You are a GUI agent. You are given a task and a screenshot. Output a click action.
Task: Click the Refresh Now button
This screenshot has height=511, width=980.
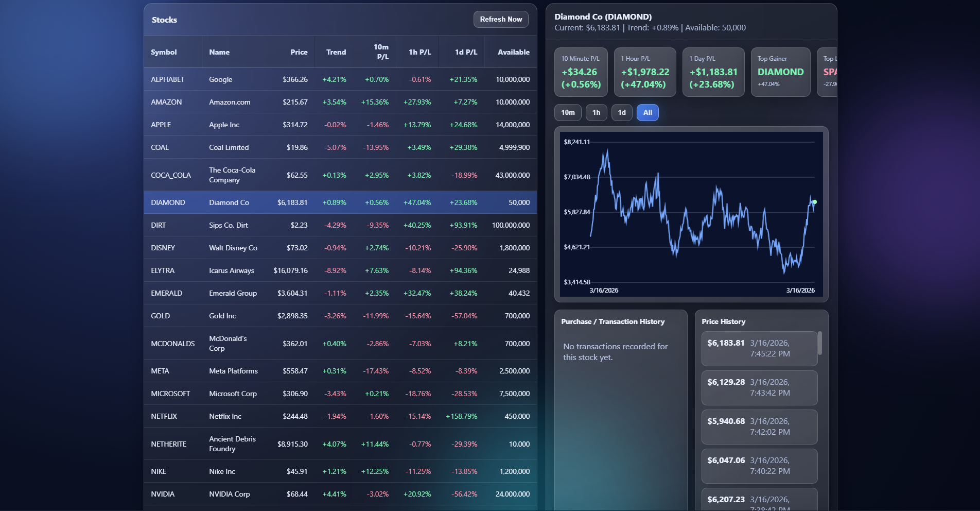pos(501,20)
